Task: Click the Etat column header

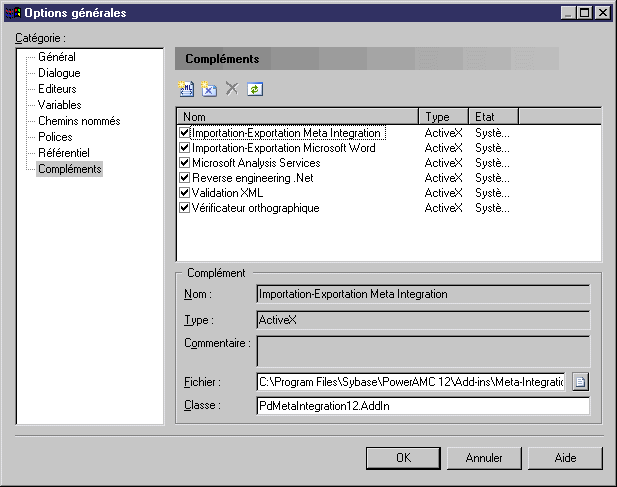Action: pyautogui.click(x=493, y=117)
